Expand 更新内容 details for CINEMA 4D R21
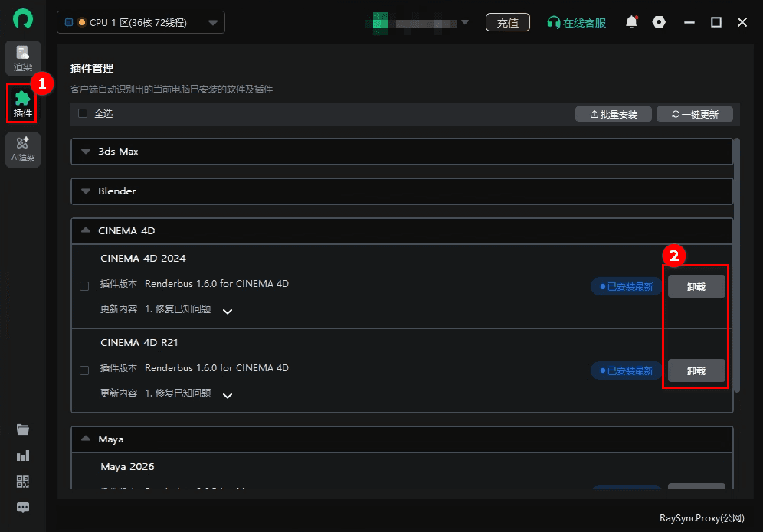 [228, 395]
